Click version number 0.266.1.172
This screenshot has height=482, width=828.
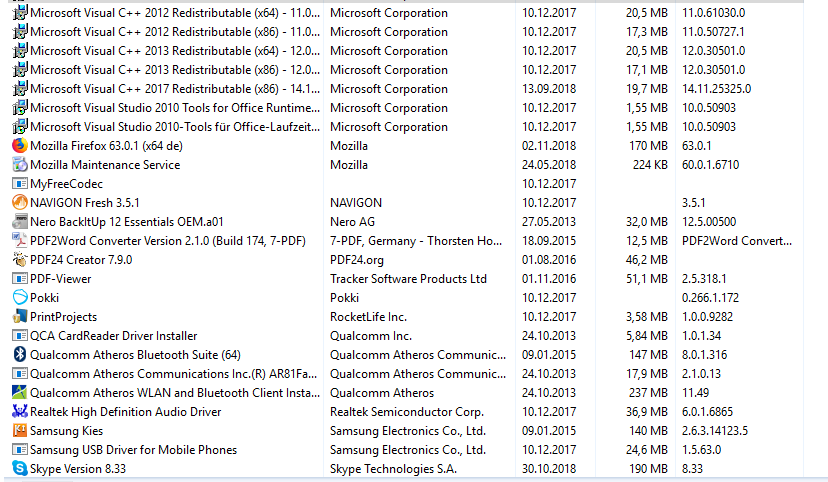click(x=710, y=298)
